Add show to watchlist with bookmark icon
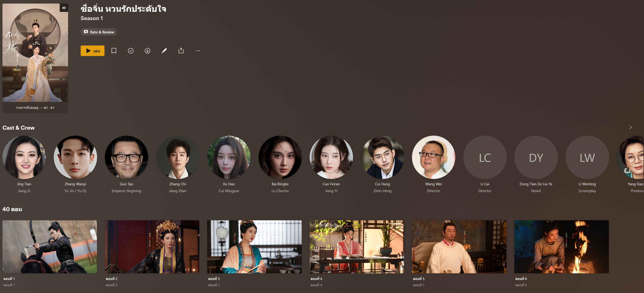Screen dimensions: 644x293 click(x=114, y=51)
